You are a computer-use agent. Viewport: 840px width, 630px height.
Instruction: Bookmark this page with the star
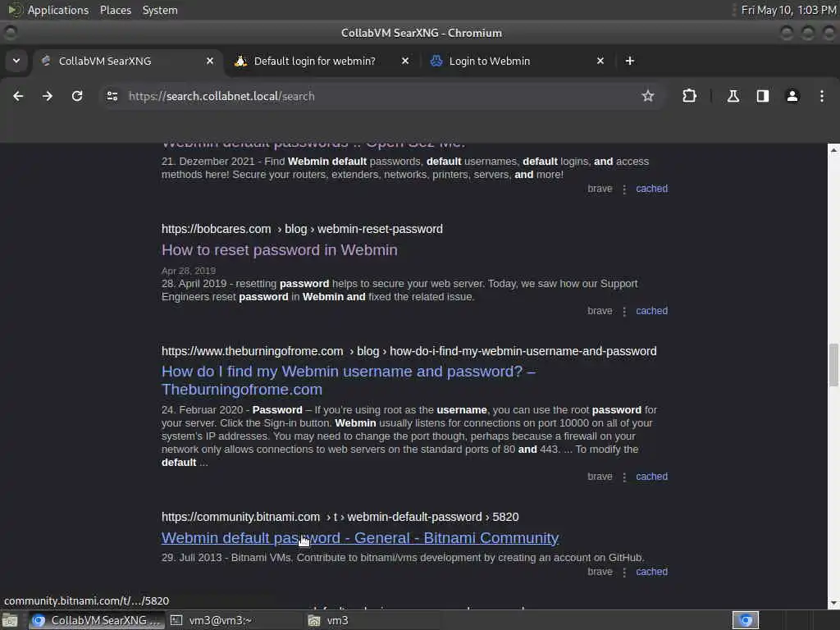point(648,96)
